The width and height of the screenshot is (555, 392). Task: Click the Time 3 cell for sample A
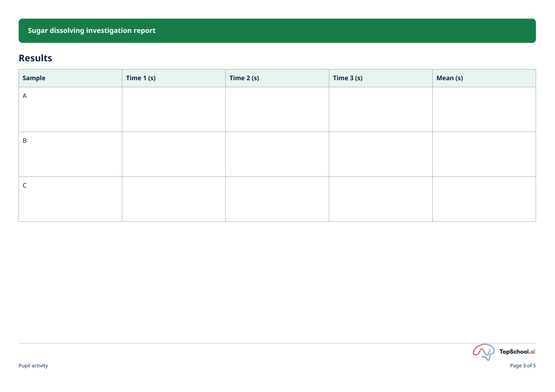coord(381,109)
